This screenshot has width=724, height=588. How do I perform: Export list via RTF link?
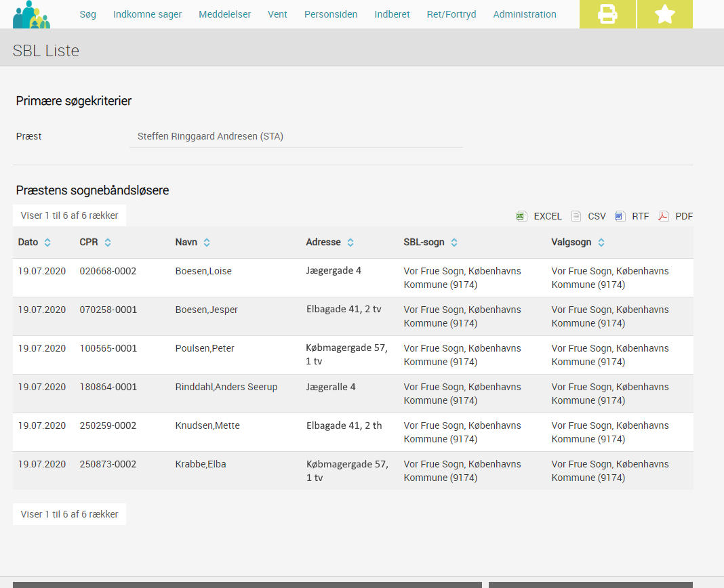tap(641, 216)
